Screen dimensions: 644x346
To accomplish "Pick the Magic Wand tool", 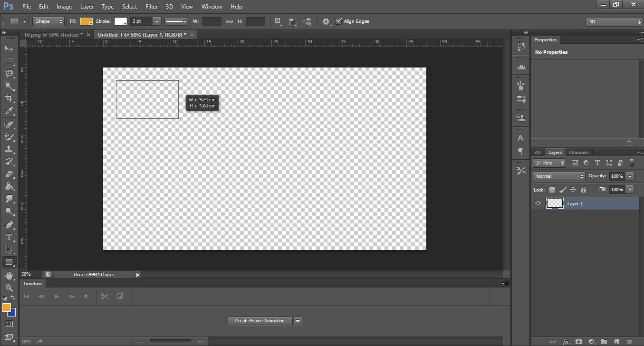I will tap(9, 86).
